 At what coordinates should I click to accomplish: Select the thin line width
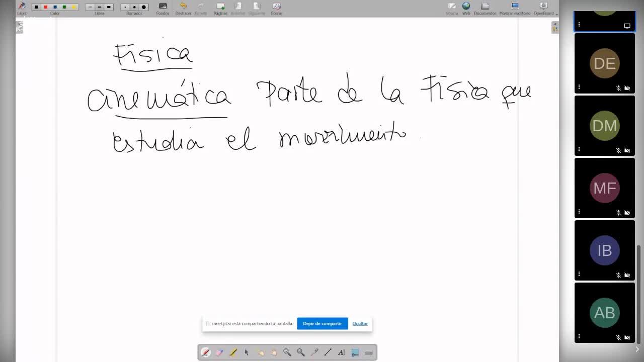pos(90,7)
